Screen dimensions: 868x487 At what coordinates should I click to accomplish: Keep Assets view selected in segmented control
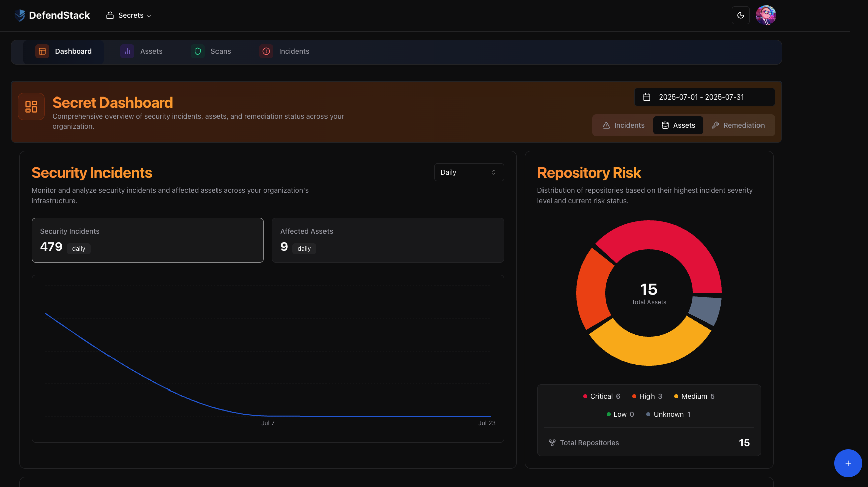pyautogui.click(x=678, y=125)
